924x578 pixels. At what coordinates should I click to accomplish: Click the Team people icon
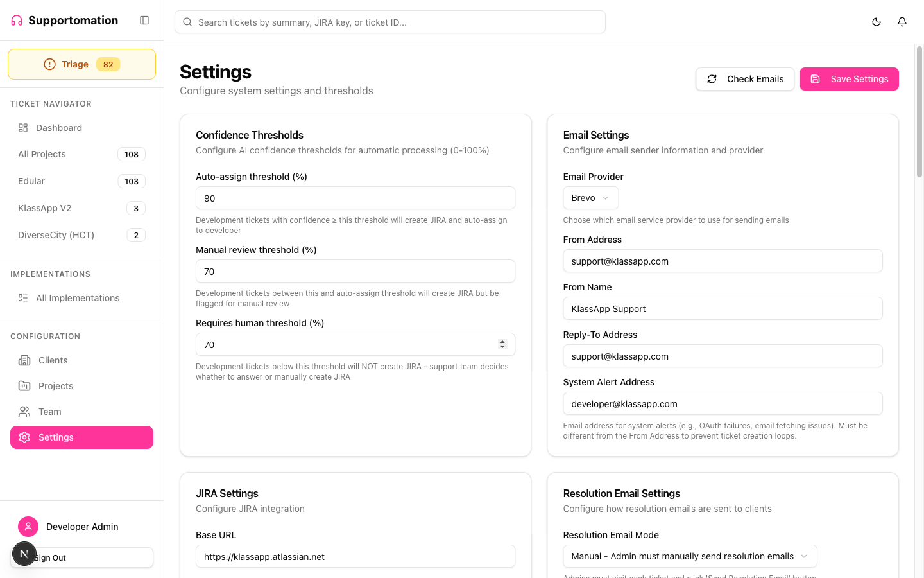(24, 412)
